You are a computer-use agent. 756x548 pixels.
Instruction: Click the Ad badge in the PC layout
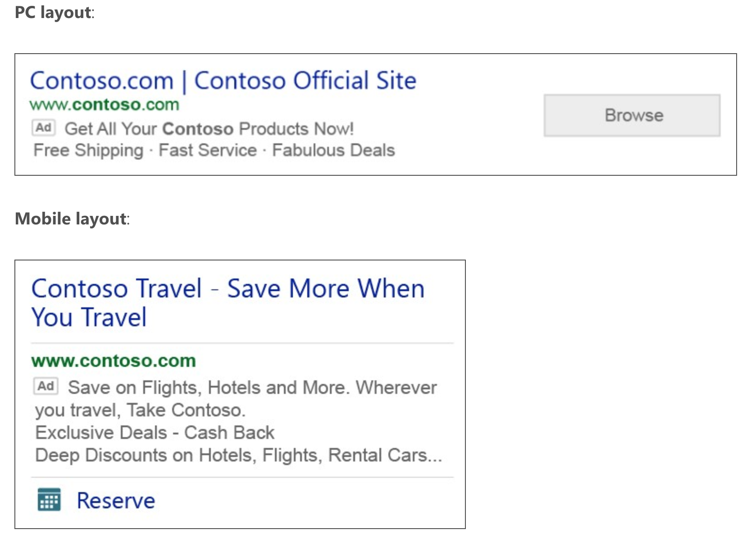(44, 128)
